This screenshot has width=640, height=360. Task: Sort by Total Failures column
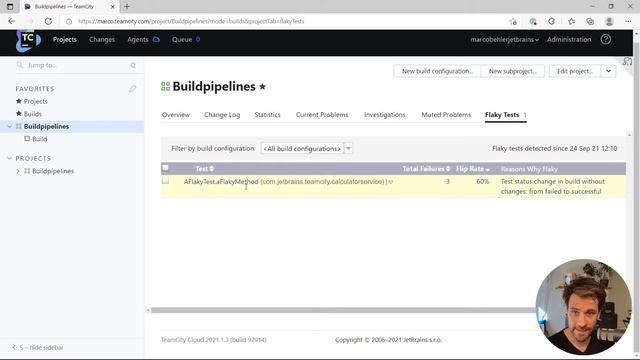pos(426,169)
